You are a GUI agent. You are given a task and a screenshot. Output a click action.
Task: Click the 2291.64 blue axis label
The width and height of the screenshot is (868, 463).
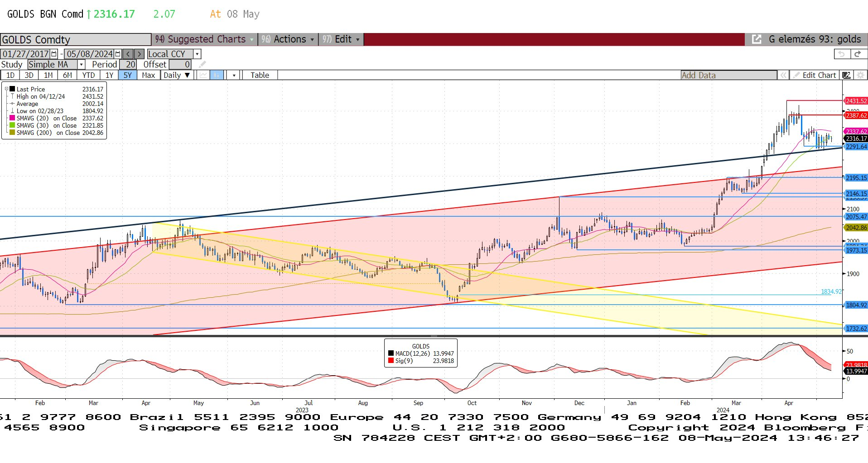[856, 147]
